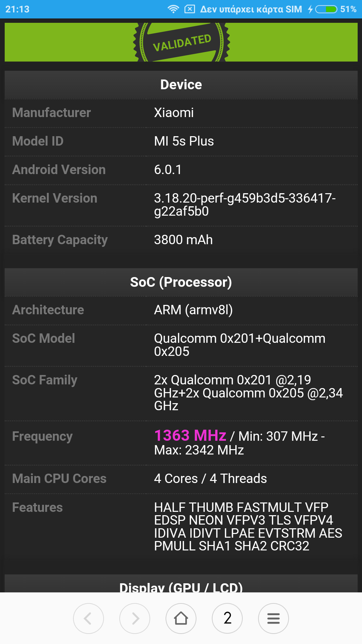The image size is (362, 644).
Task: Tap the battery indicator in status bar
Action: pos(326,9)
